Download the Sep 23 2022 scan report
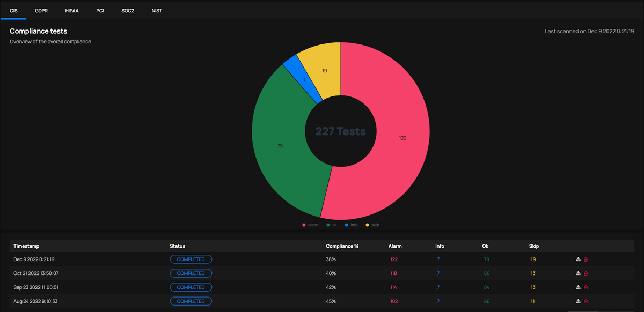 tap(578, 287)
